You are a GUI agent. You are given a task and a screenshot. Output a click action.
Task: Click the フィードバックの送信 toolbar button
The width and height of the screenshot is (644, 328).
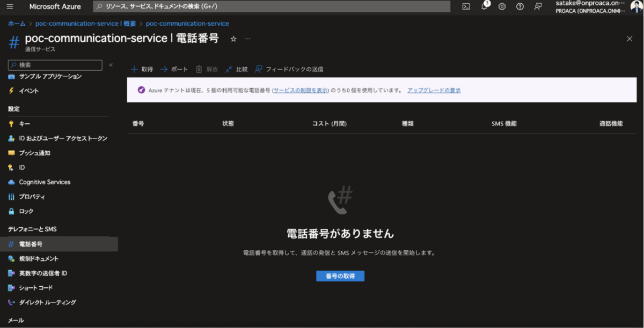289,69
